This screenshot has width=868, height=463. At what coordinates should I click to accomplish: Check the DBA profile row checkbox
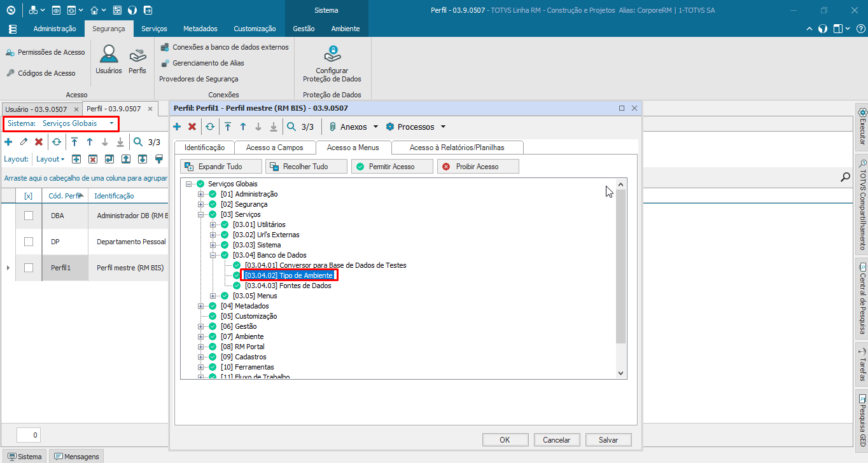click(x=29, y=216)
